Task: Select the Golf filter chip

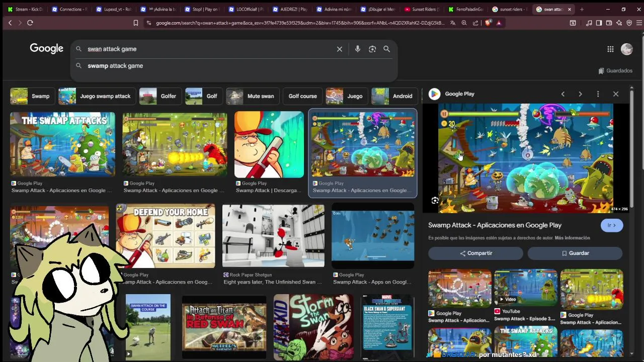Action: tap(203, 96)
